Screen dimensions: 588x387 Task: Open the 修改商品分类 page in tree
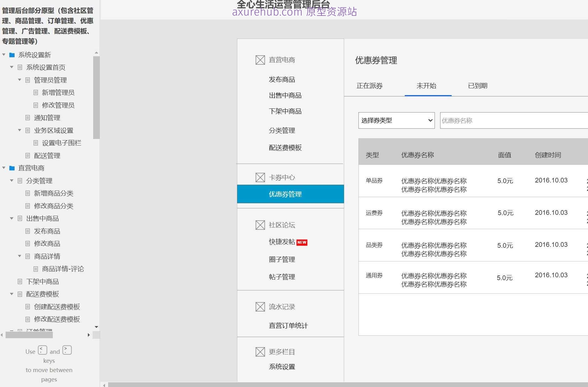click(x=53, y=206)
